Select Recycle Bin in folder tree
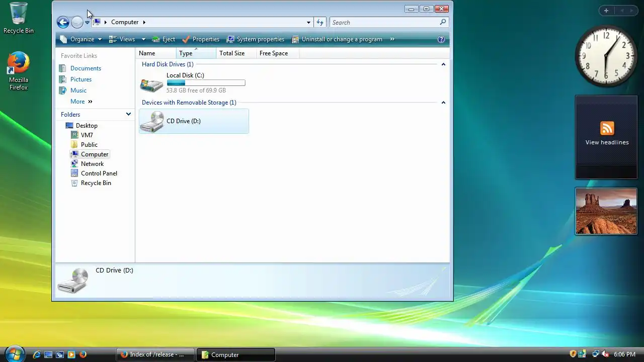The width and height of the screenshot is (644, 362). click(x=96, y=183)
